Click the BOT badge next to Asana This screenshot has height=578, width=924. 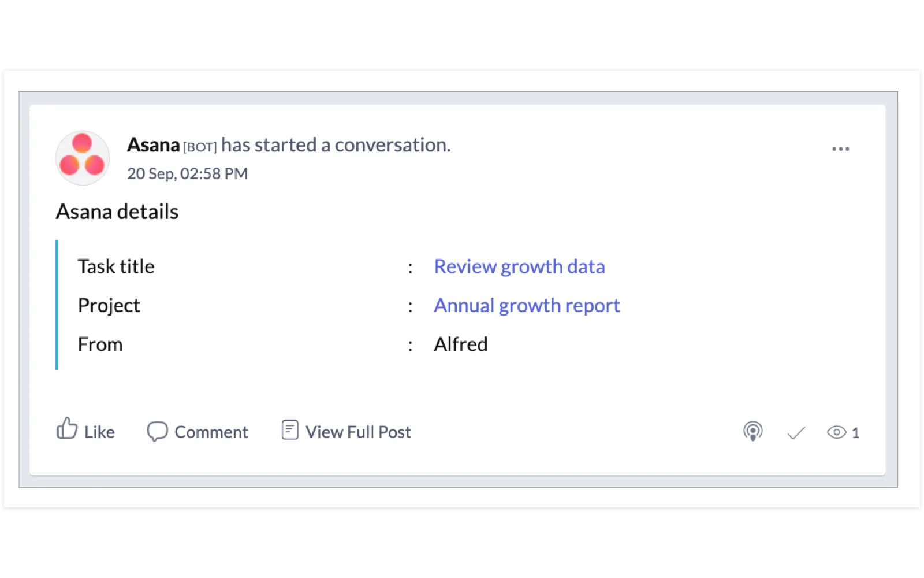click(200, 147)
